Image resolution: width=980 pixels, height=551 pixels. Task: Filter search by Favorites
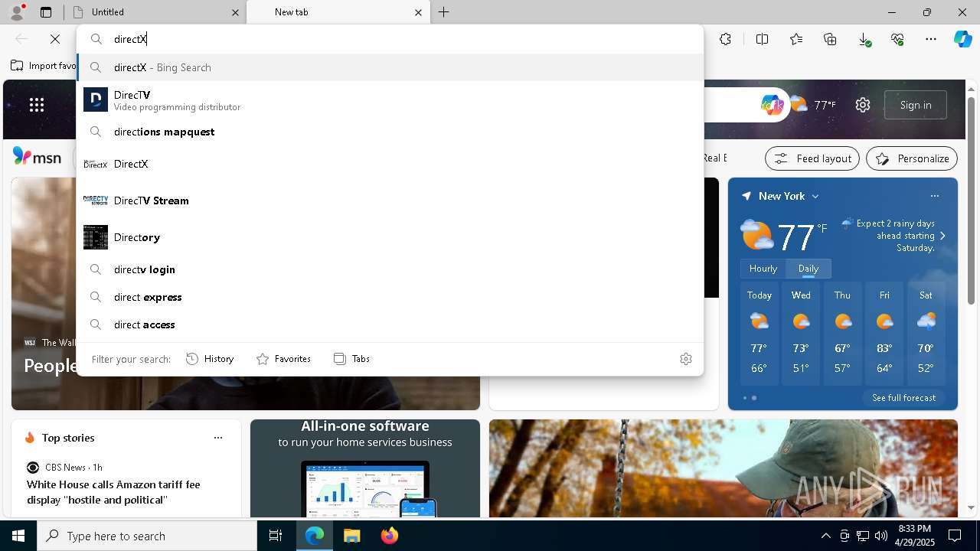click(283, 359)
